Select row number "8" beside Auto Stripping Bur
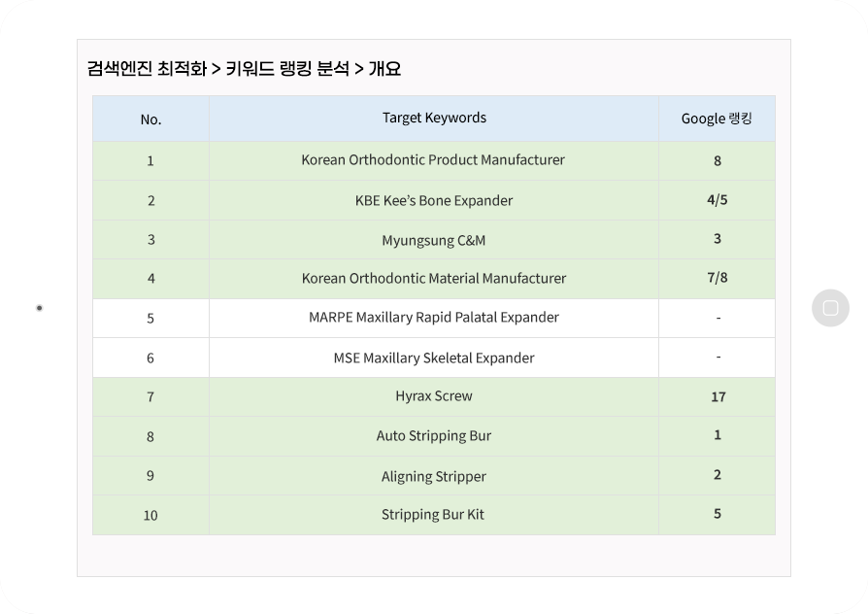Viewport: 868px width, 614px height. tap(150, 436)
